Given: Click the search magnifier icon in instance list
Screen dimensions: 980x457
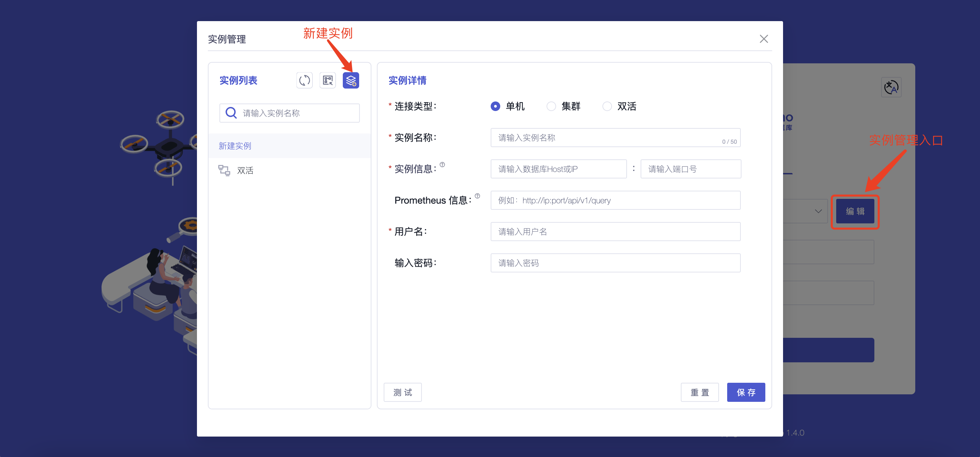Looking at the screenshot, I should pyautogui.click(x=231, y=113).
